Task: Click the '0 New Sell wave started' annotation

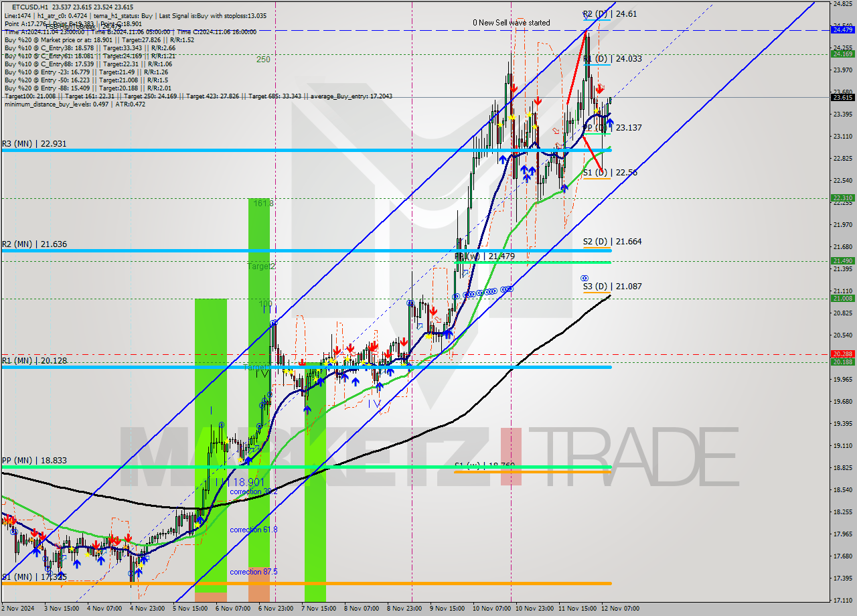Action: pyautogui.click(x=511, y=23)
